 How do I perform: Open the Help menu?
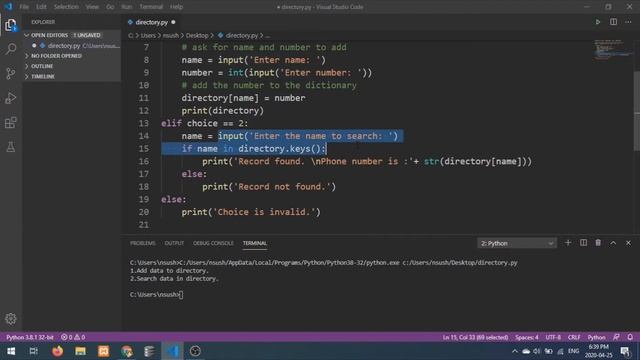click(176, 7)
